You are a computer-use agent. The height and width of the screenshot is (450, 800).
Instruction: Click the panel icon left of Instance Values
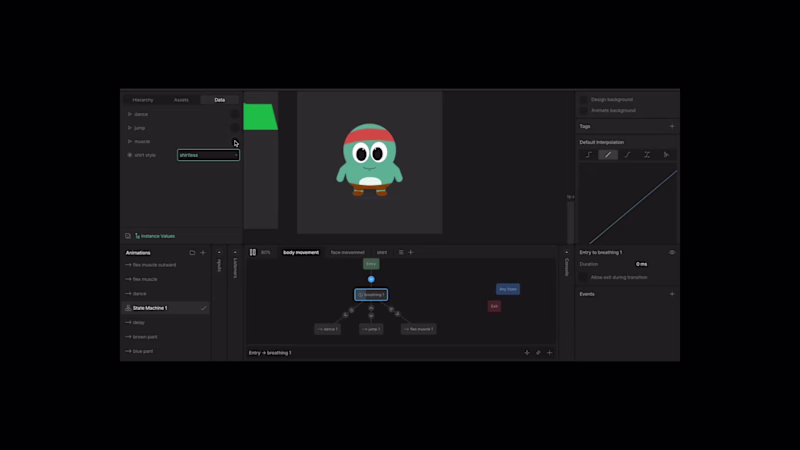coord(128,236)
